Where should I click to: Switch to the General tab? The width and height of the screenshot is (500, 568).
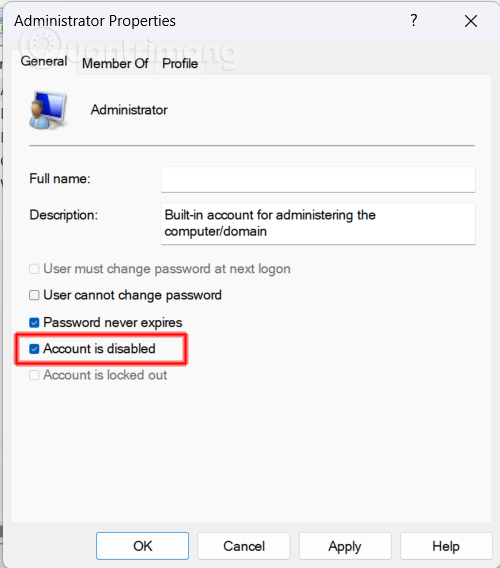44,61
